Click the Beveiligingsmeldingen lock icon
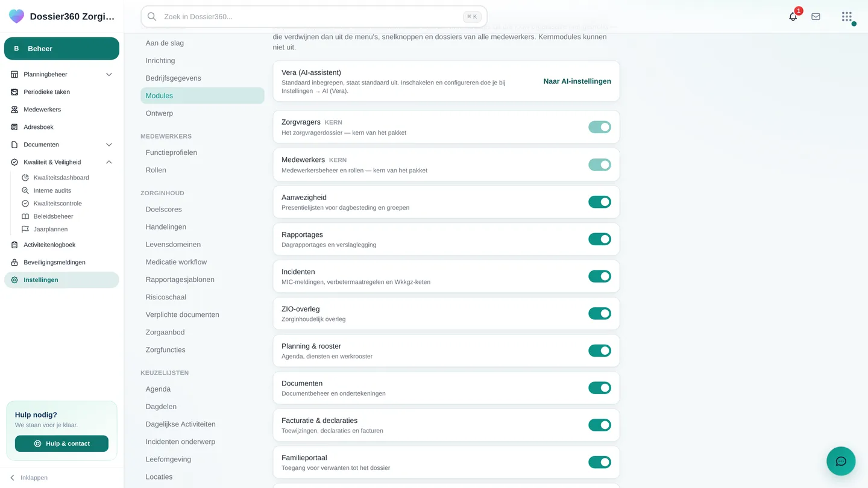The image size is (868, 488). [14, 263]
